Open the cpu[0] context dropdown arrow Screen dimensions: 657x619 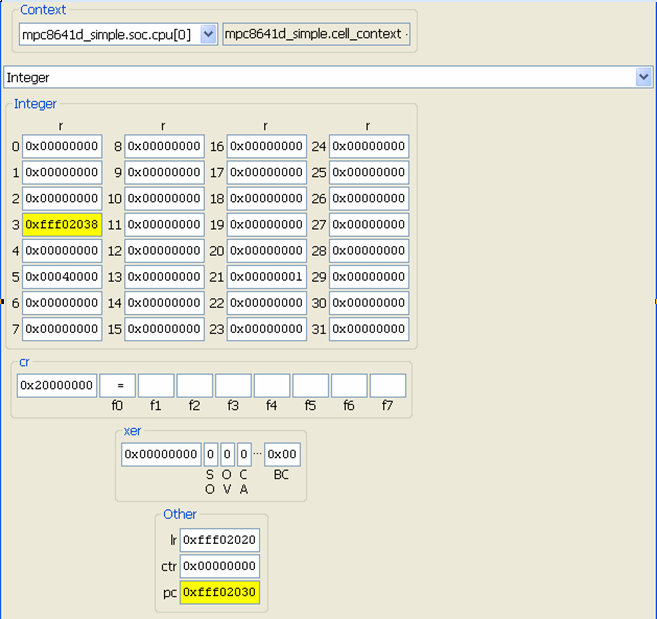208,34
